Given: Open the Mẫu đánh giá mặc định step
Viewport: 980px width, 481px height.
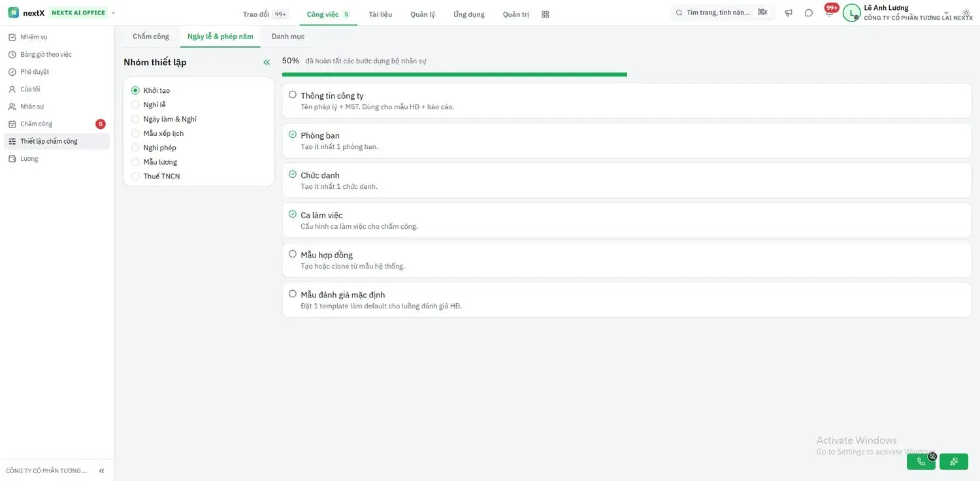Looking at the screenshot, I should click(627, 300).
